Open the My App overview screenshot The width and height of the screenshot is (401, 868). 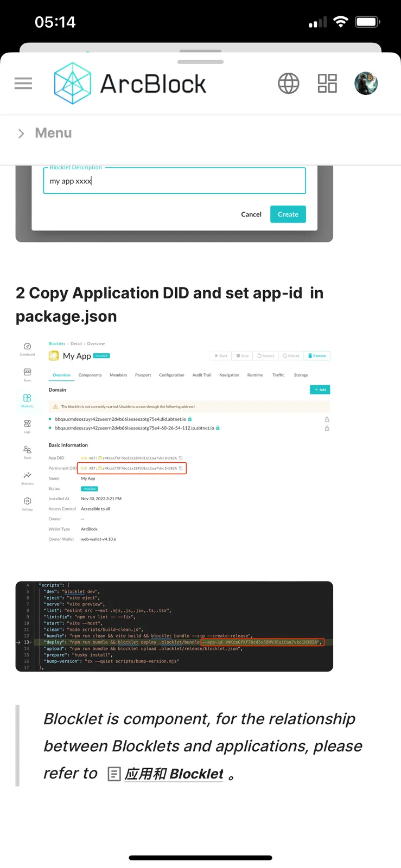tap(174, 443)
